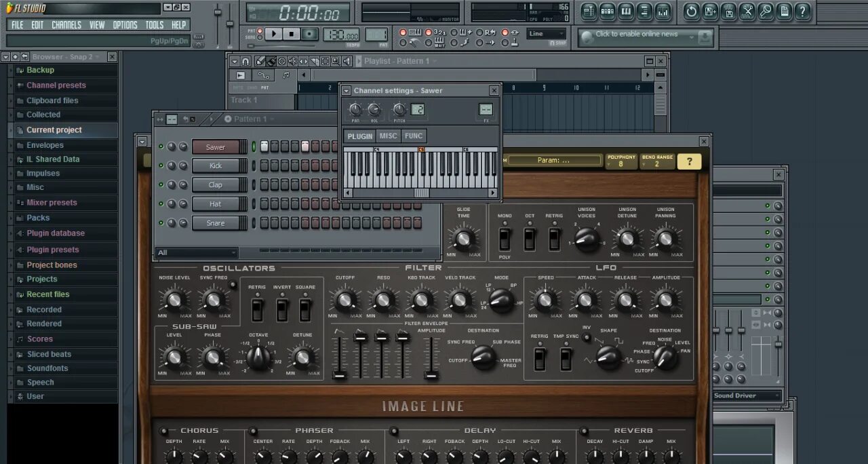The height and width of the screenshot is (464, 868).
Task: Show the Browser using top toolbar icon
Action: click(x=645, y=11)
